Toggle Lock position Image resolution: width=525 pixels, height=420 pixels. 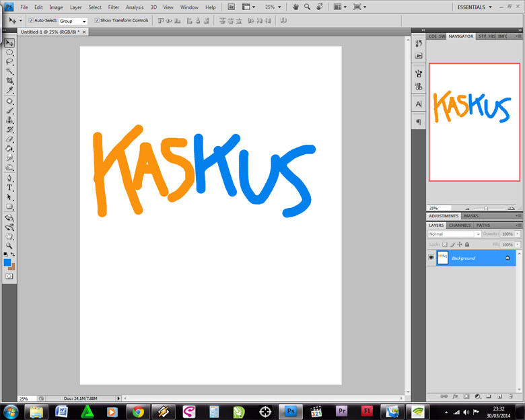pos(460,244)
